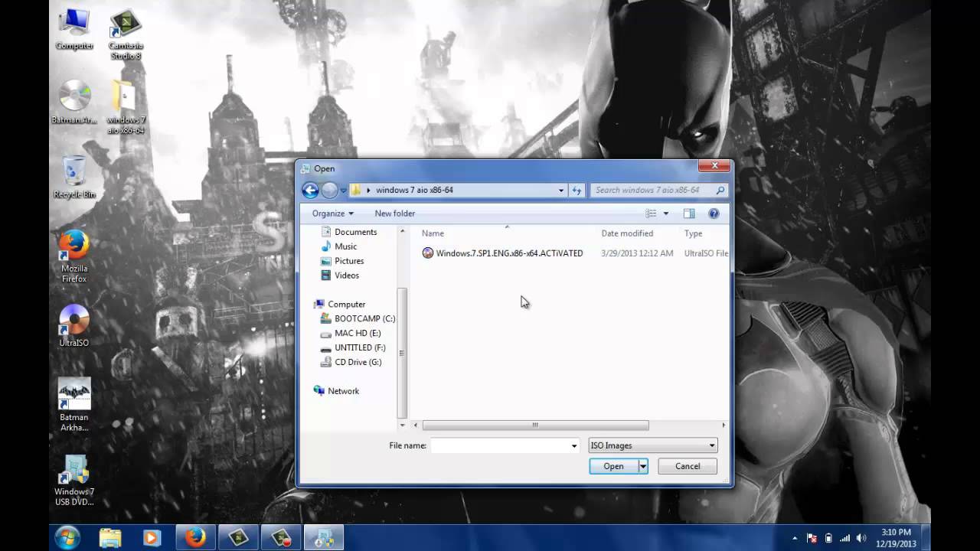Select the Computer desktop icon

coord(74,30)
